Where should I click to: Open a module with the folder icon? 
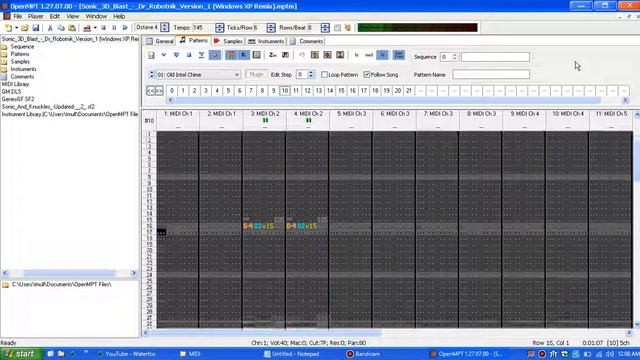tap(24, 28)
